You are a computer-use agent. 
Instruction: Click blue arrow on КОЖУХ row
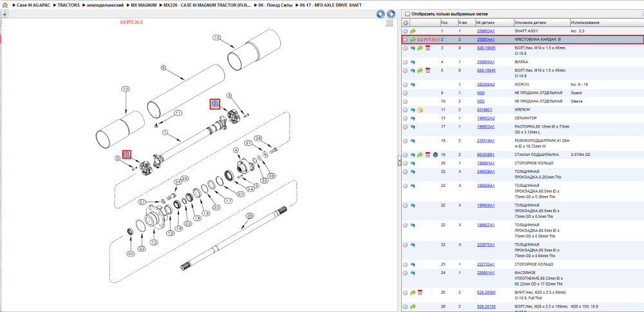413,84
